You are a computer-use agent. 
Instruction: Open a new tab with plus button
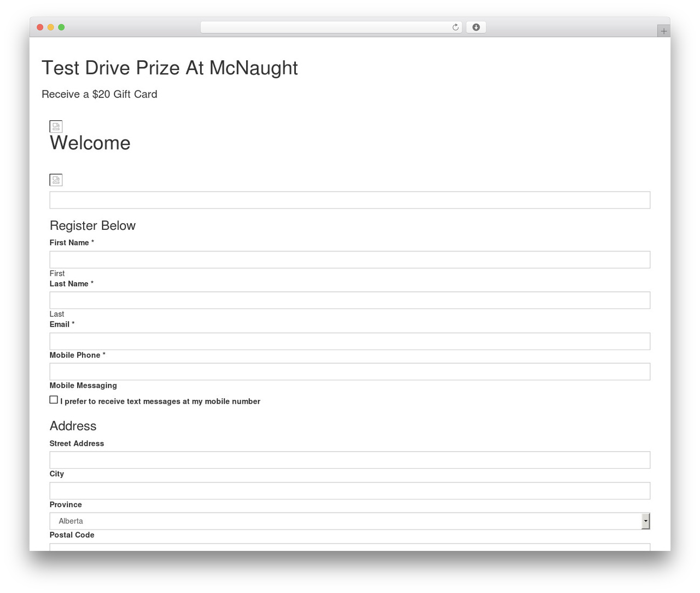click(x=663, y=31)
